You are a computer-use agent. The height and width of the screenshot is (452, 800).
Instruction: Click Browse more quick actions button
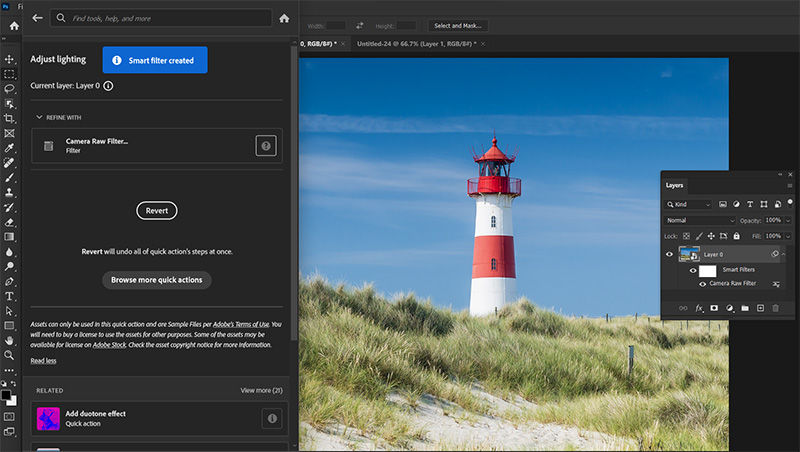[x=156, y=280]
